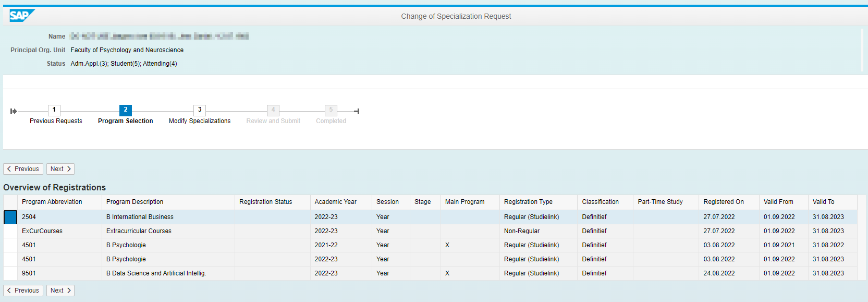
Task: Click Next above the Overview of Registrations heading
Action: (60, 169)
